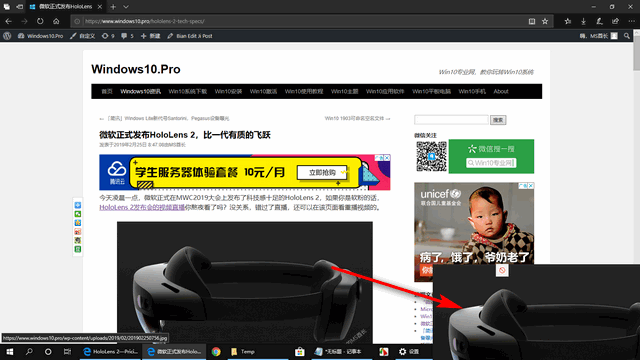Launch Chrome from the taskbar
Image resolution: width=640 pixels, height=360 pixels.
pyautogui.click(x=216, y=351)
